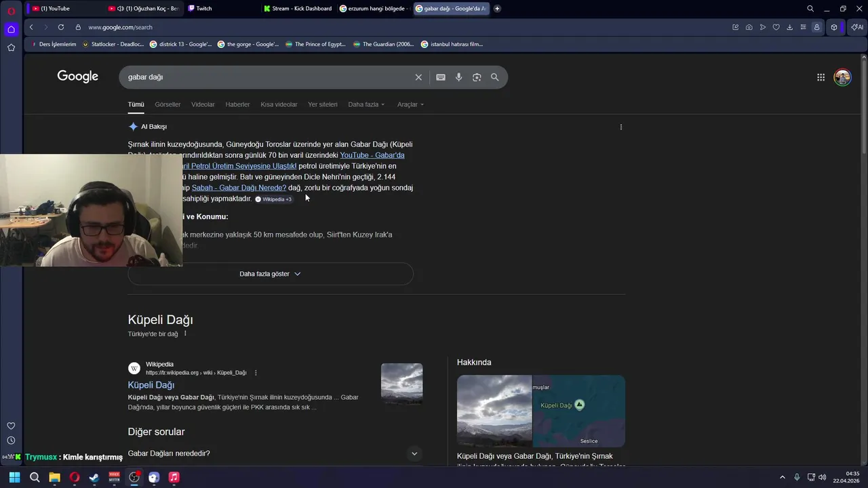Viewport: 868px width, 488px height.
Task: Open File Explorer from taskbar
Action: (x=54, y=477)
